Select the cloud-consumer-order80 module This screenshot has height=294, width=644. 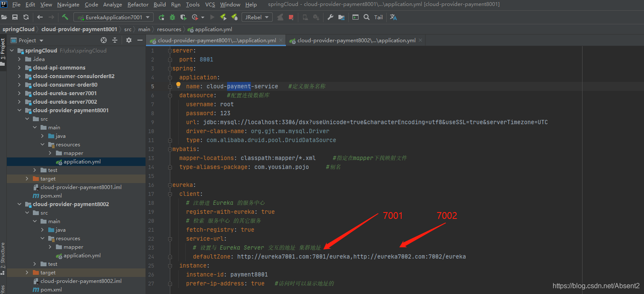point(65,85)
